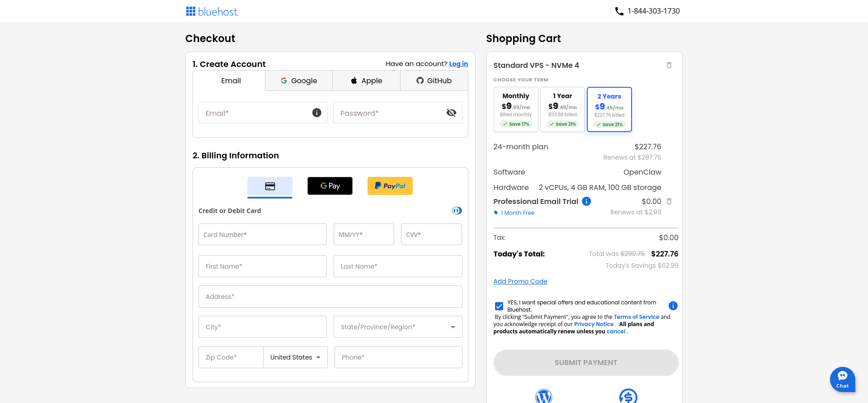Image resolution: width=868 pixels, height=403 pixels.
Task: Open the State/Province/Region dropdown
Action: coord(398,327)
